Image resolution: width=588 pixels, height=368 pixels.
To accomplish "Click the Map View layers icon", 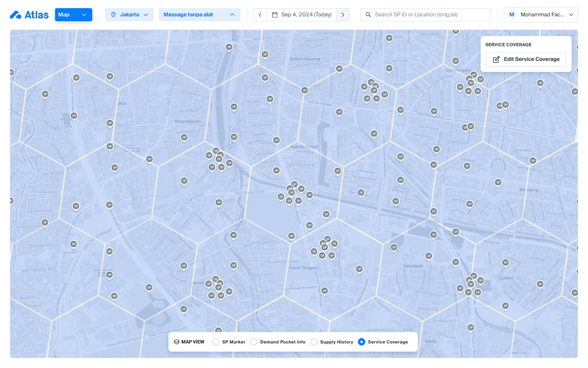I will click(176, 342).
